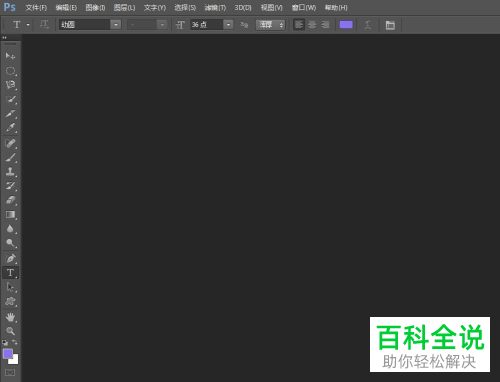Image resolution: width=500 pixels, height=382 pixels.
Task: Select the Eraser tool
Action: [x=10, y=200]
